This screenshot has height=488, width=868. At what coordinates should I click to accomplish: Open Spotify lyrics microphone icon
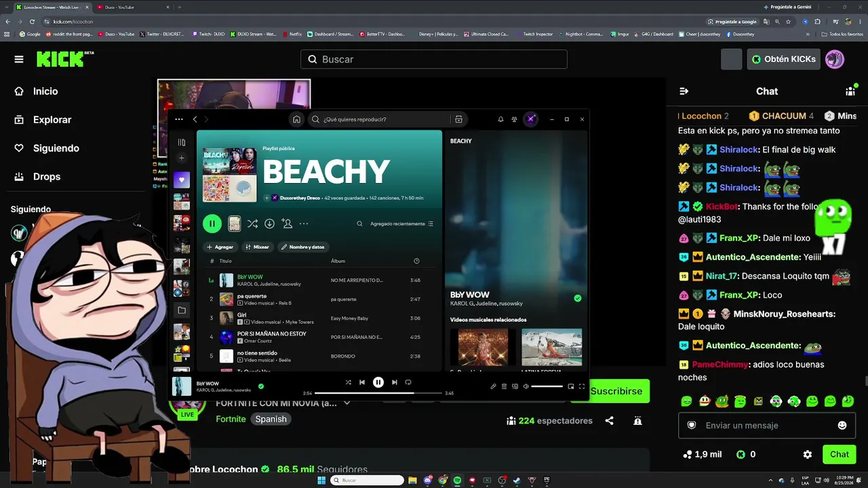click(x=493, y=386)
